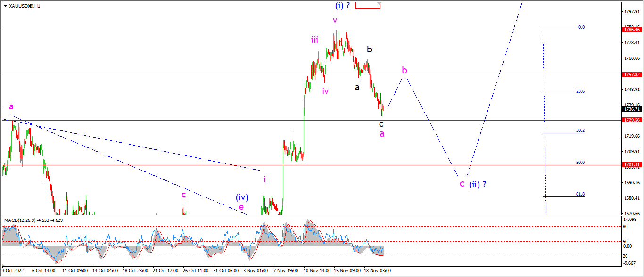Select the 38.2 Fibonacci retracement label
This screenshot has height=277, width=644.
[x=580, y=130]
